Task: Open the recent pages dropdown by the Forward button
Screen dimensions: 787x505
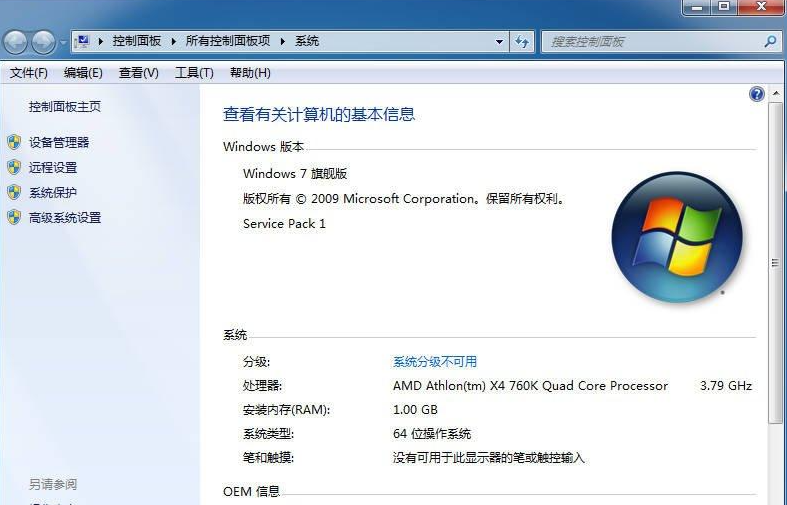Action: pos(63,43)
